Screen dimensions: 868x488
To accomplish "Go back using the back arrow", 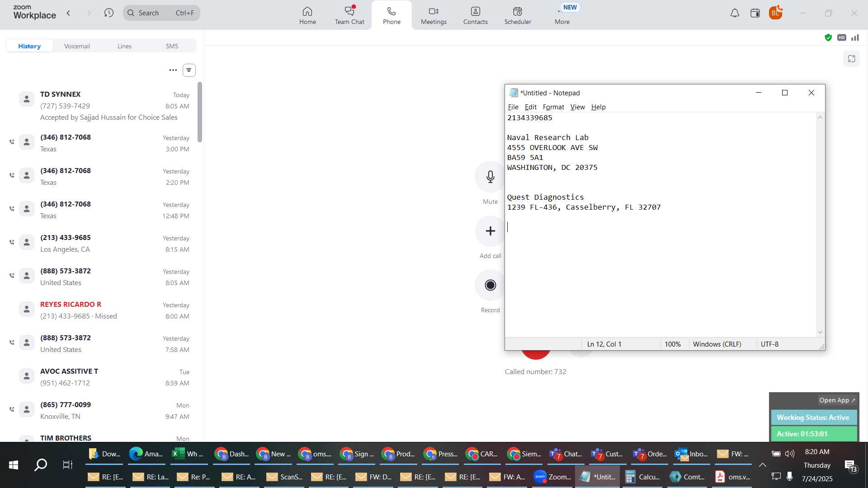I will point(68,13).
